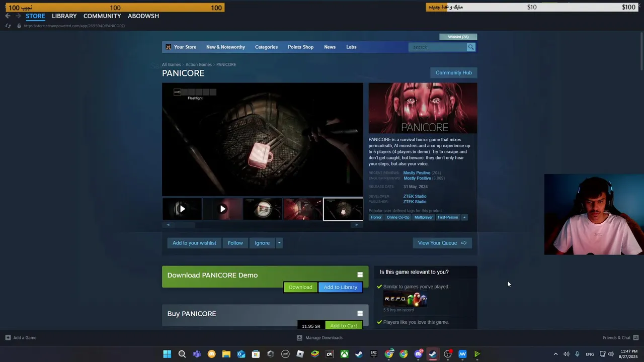Show hidden tray icons chevron

pyautogui.click(x=555, y=354)
